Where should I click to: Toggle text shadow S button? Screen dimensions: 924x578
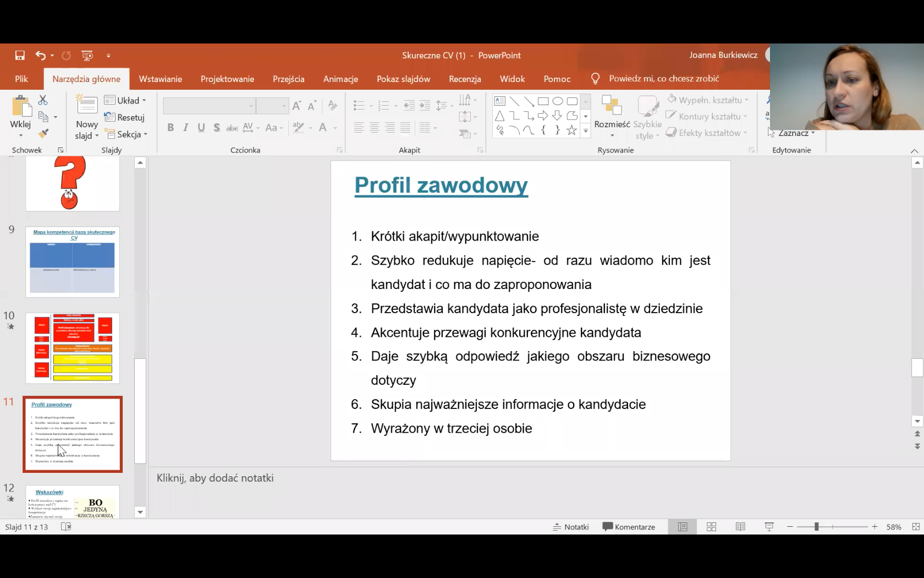pos(217,128)
